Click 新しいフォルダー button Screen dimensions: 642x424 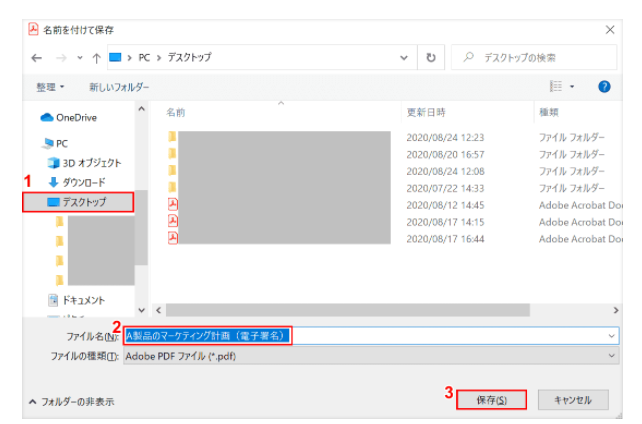pos(119,87)
